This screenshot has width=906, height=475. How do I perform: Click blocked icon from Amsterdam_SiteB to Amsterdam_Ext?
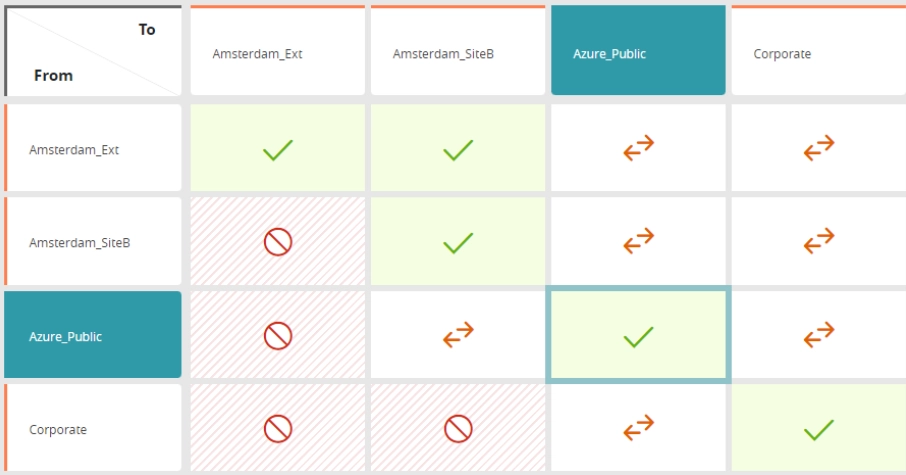point(278,242)
